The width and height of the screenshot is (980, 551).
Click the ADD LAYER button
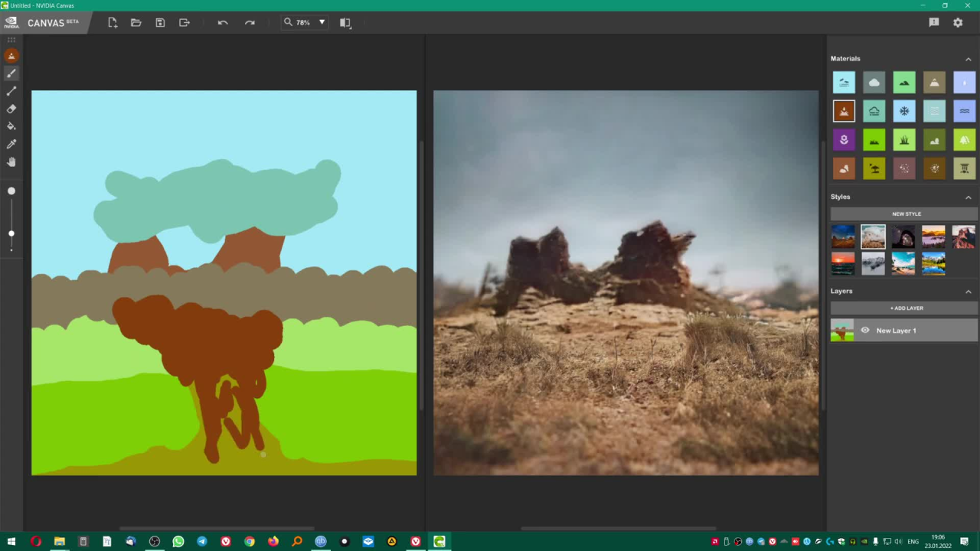tap(906, 308)
